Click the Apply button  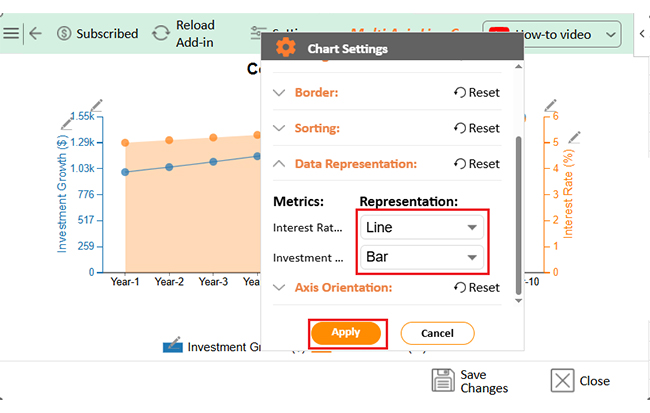click(346, 333)
